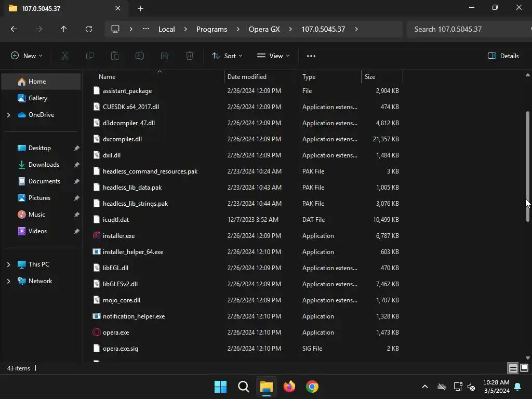Click the Local breadcrumb segment
Image resolution: width=532 pixels, height=399 pixels.
(x=167, y=29)
